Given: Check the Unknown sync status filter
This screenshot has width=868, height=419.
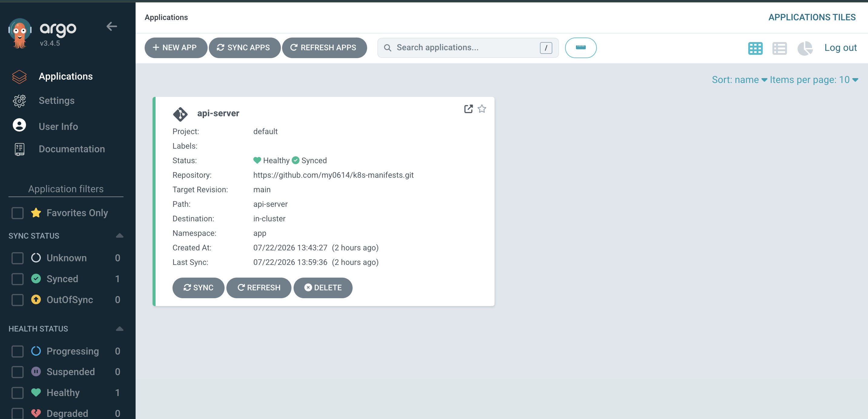Looking at the screenshot, I should pos(18,258).
